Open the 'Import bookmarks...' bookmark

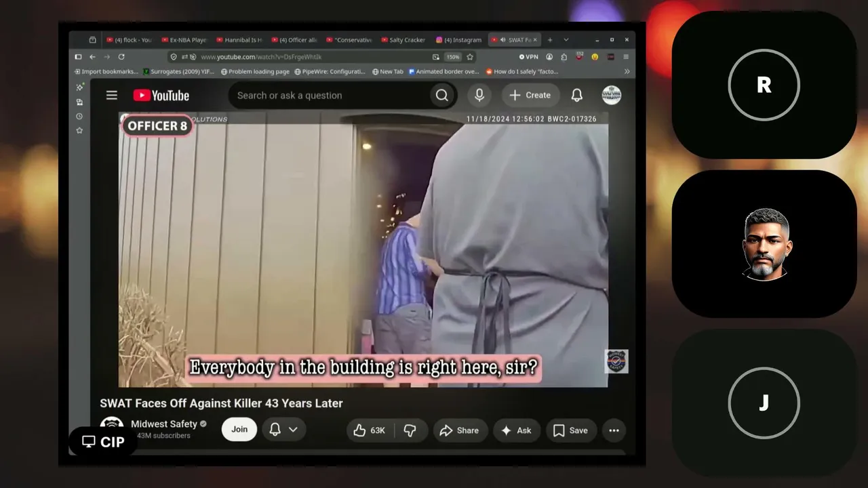point(106,71)
